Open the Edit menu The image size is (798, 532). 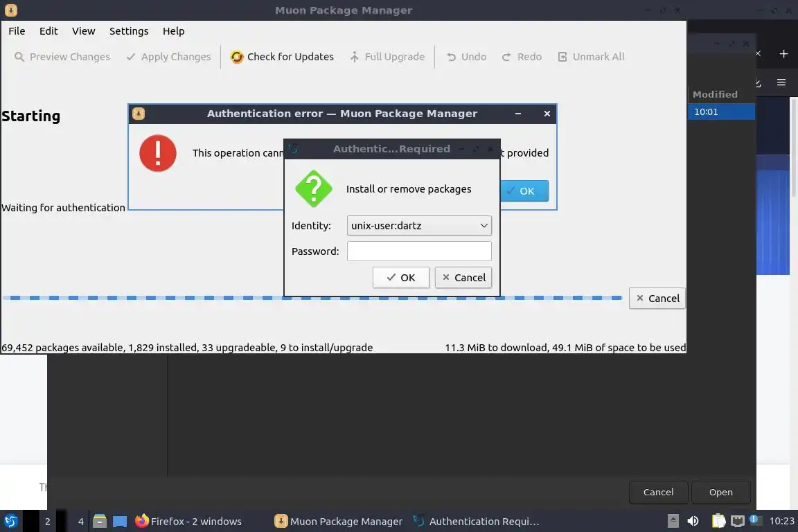48,31
